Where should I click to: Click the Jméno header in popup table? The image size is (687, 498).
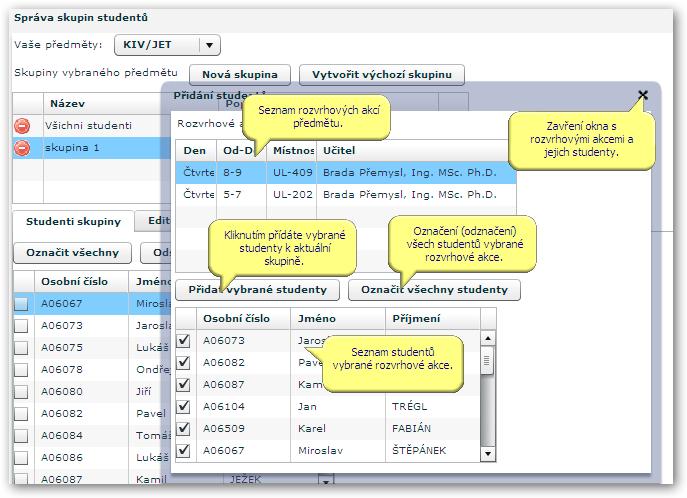coord(338,318)
